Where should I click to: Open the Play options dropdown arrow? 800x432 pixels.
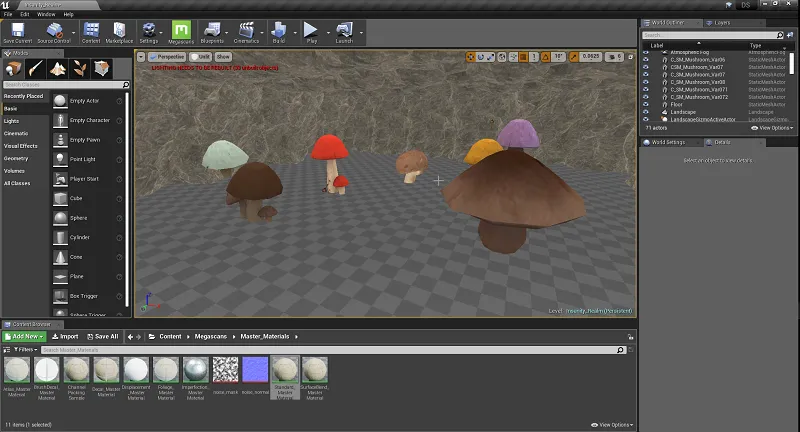328,33
